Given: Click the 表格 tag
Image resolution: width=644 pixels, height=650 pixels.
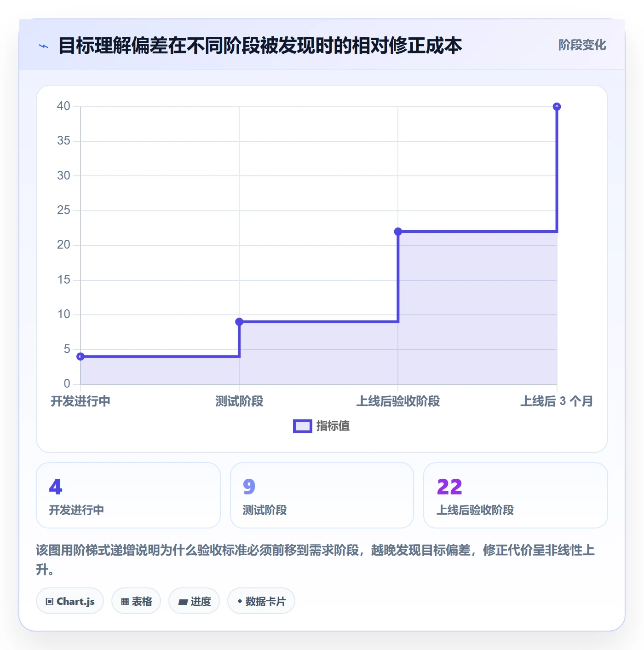Looking at the screenshot, I should (x=136, y=601).
